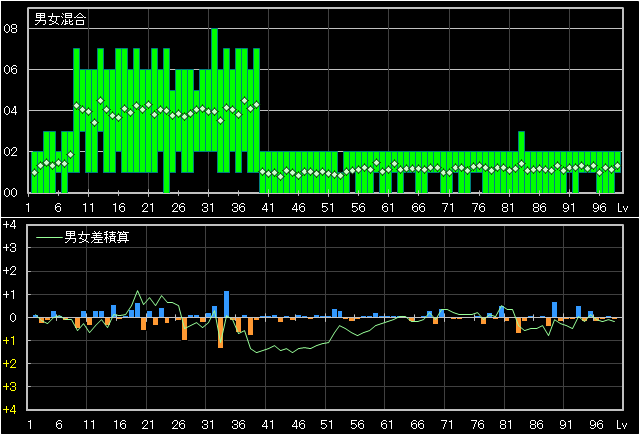Click the yellow +2 y-axis label
The image size is (640, 435).
tap(9, 364)
